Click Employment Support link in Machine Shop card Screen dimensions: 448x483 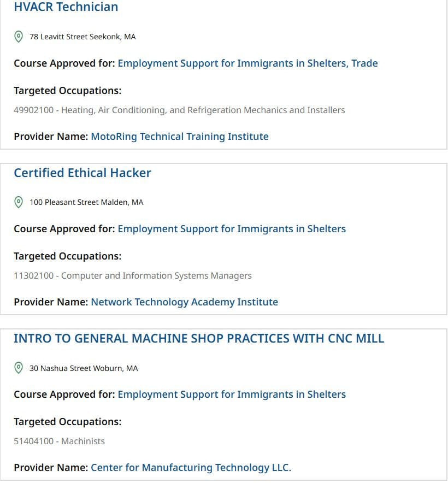(232, 394)
